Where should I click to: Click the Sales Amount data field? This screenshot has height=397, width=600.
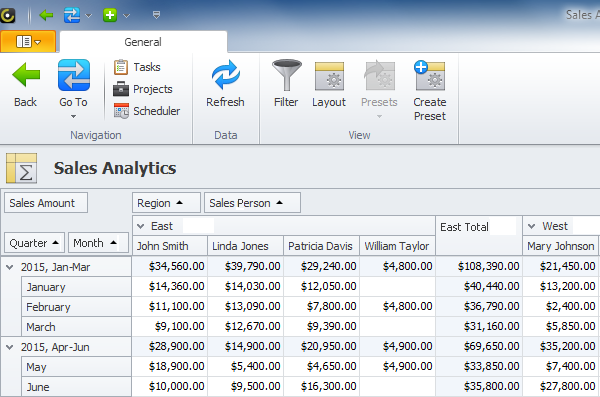[x=46, y=203]
